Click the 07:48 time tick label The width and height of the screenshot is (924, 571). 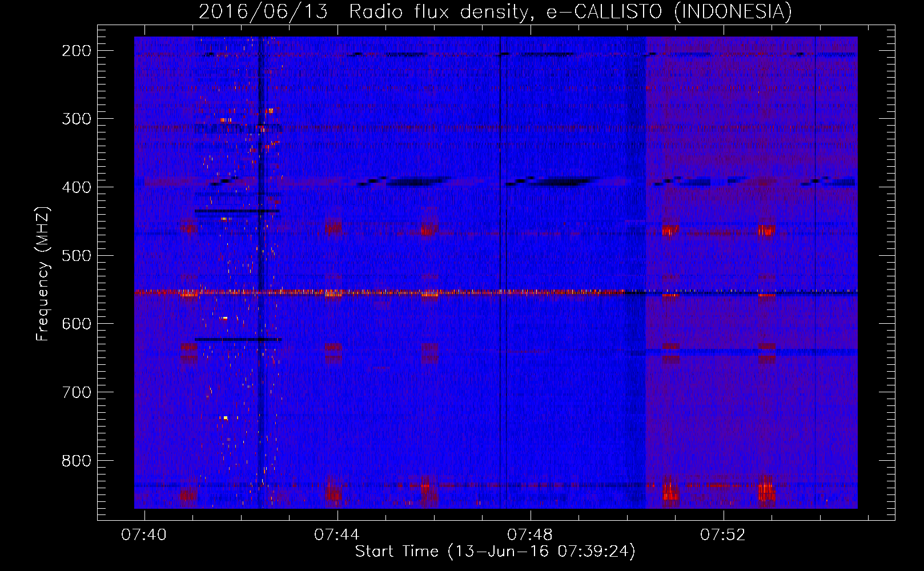point(530,534)
